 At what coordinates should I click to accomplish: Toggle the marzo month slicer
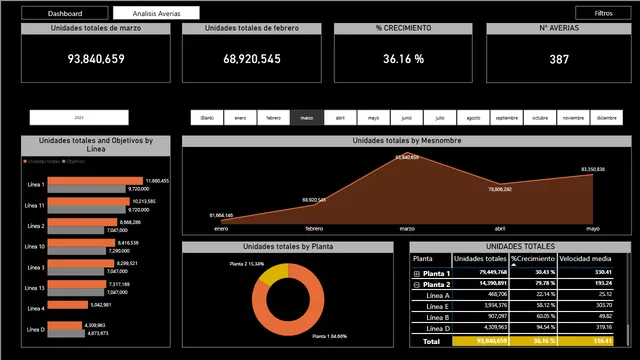307,118
